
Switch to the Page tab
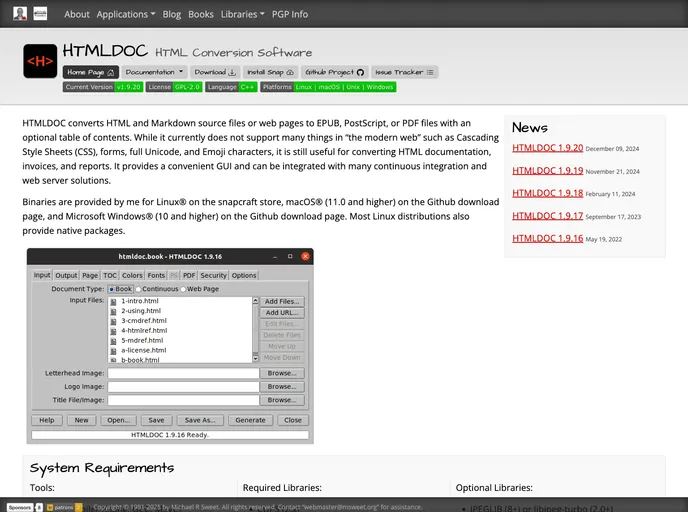tap(90, 276)
